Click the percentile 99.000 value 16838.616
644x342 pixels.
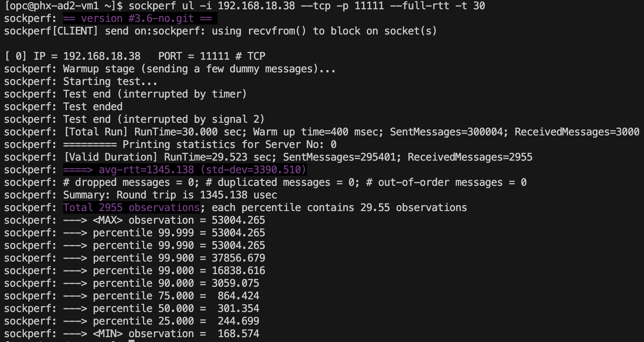click(238, 271)
